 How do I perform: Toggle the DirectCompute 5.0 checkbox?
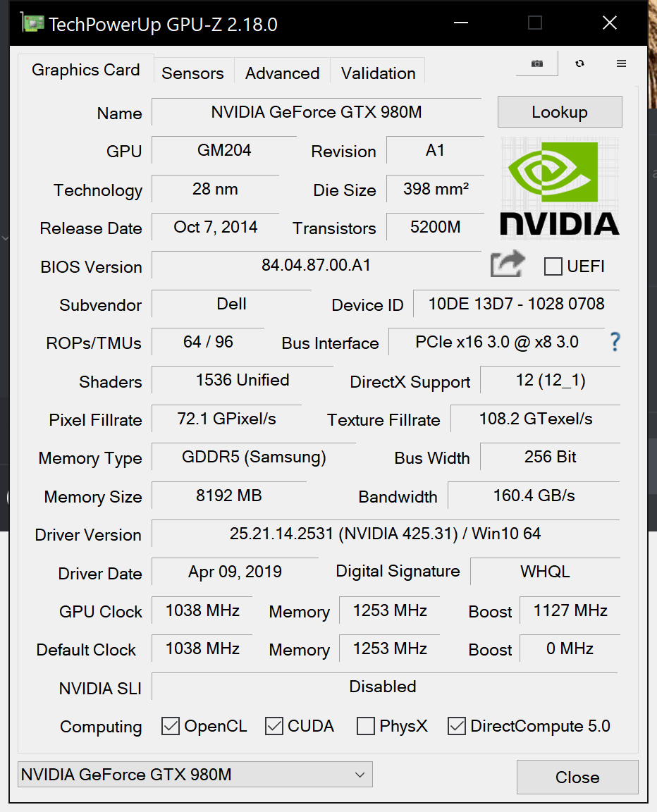coord(457,726)
